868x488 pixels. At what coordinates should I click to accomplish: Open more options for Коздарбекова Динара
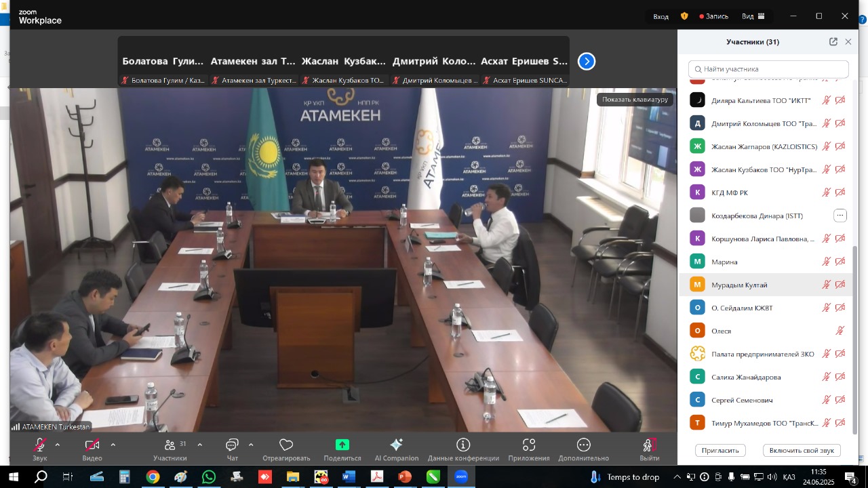pyautogui.click(x=840, y=216)
